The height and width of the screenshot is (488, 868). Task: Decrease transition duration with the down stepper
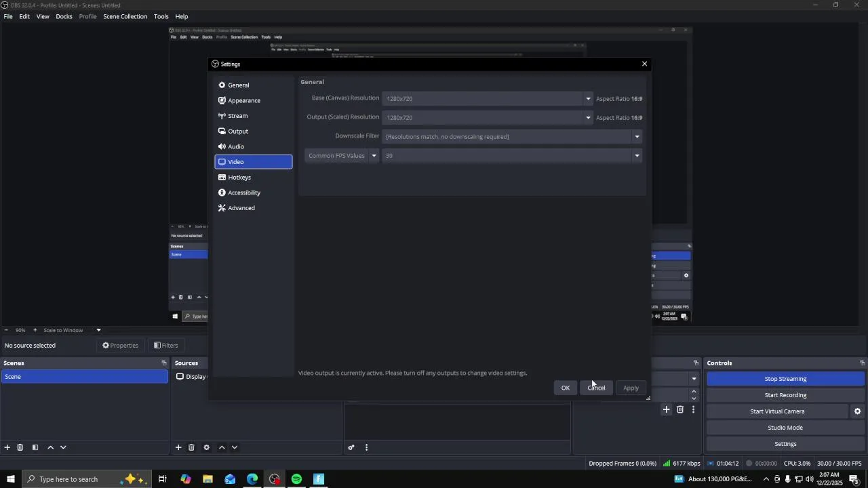[694, 399]
